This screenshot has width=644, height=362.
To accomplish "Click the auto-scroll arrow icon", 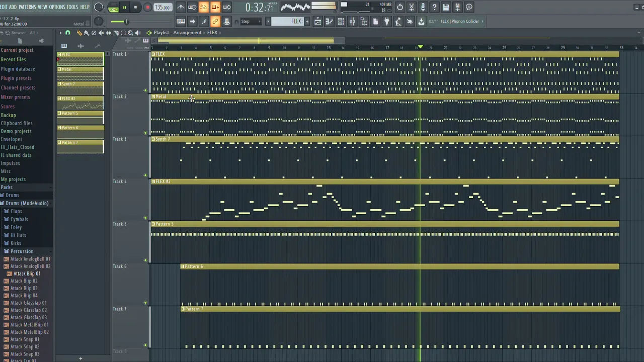I will [192, 21].
